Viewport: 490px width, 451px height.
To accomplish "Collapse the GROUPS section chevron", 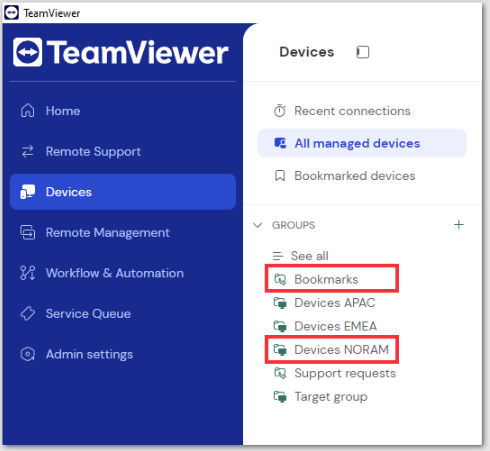I will point(257,225).
